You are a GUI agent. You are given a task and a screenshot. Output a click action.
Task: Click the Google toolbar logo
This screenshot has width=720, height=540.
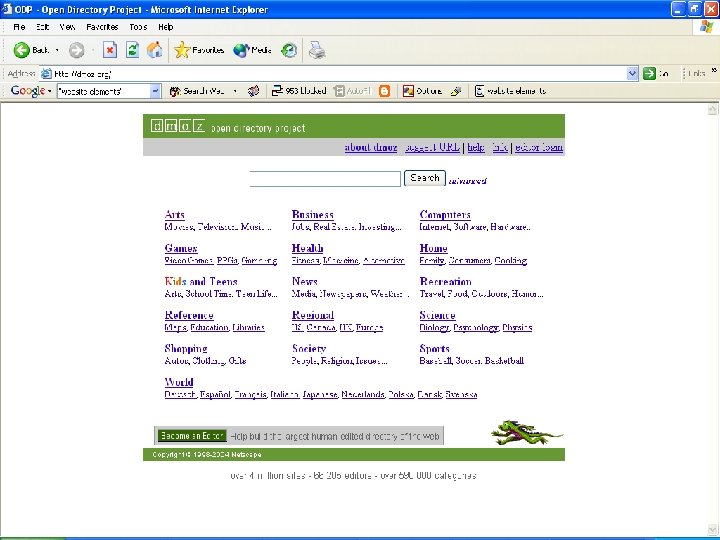(x=28, y=91)
